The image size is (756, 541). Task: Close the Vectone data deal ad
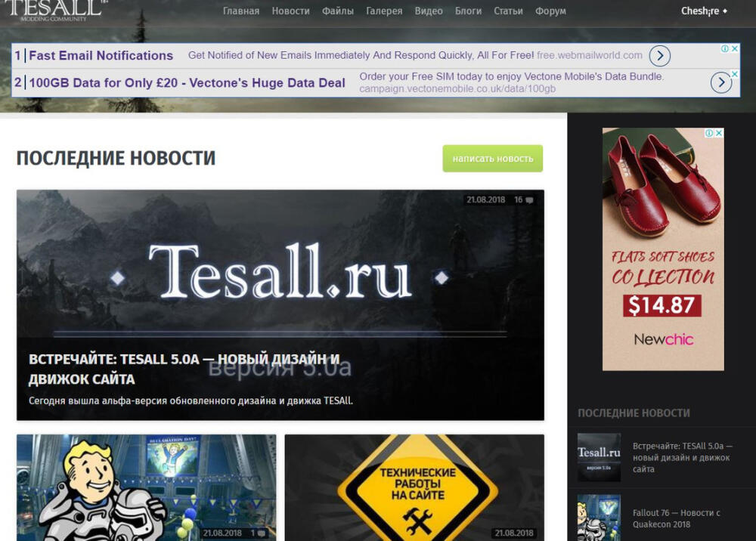734,74
